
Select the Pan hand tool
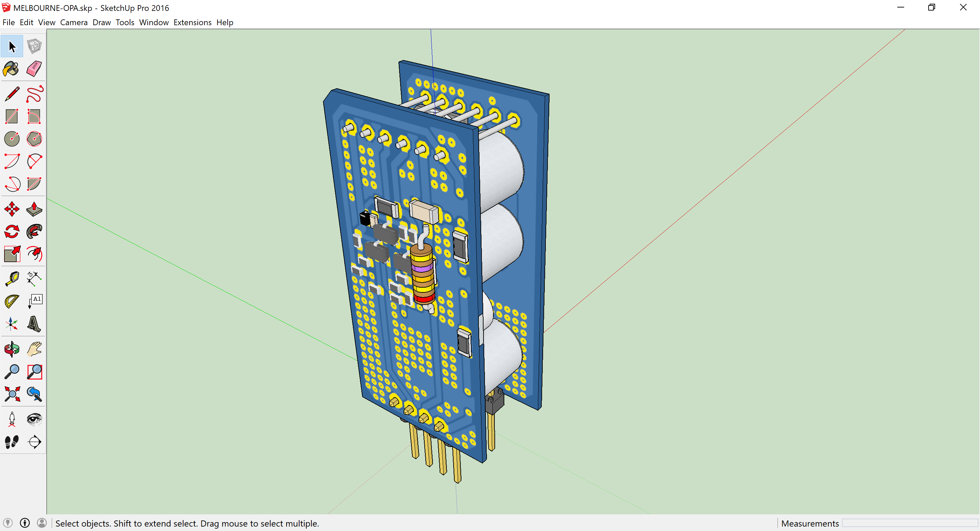[34, 349]
